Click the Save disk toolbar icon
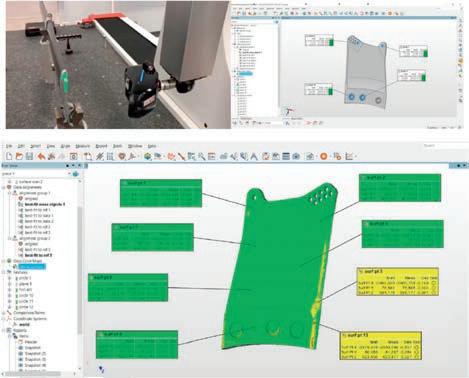Image resolution: width=469 pixels, height=378 pixels. pos(29,156)
